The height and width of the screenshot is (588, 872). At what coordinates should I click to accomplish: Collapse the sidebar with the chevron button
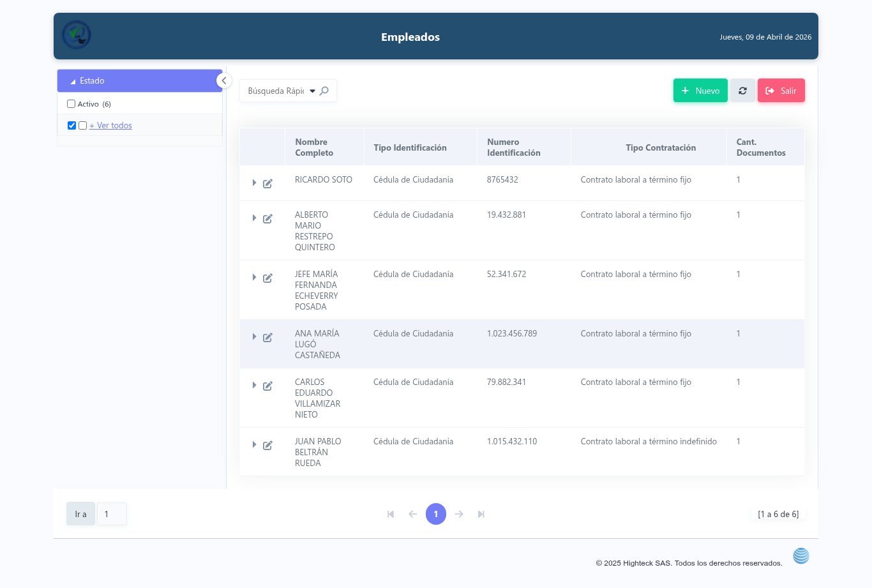[x=224, y=80]
